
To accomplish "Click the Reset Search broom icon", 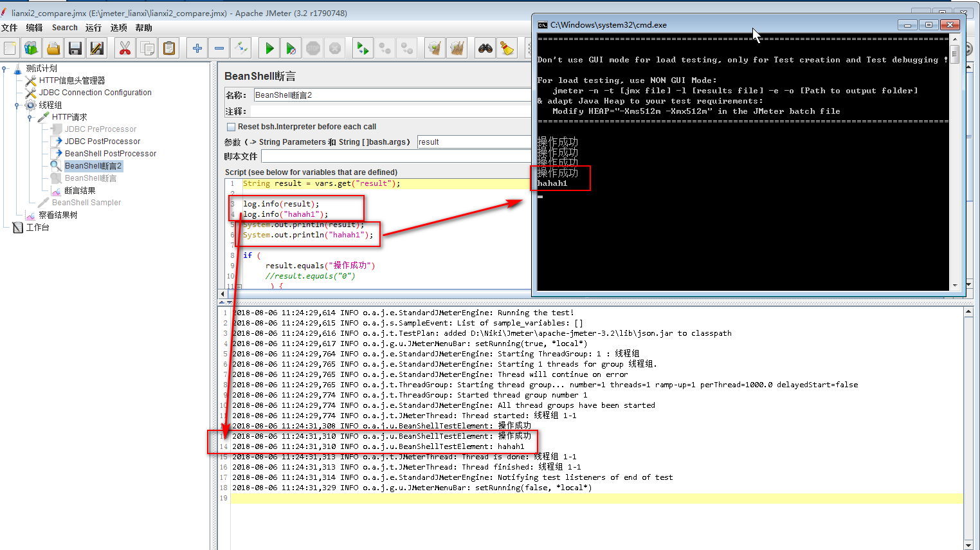I will coord(507,48).
